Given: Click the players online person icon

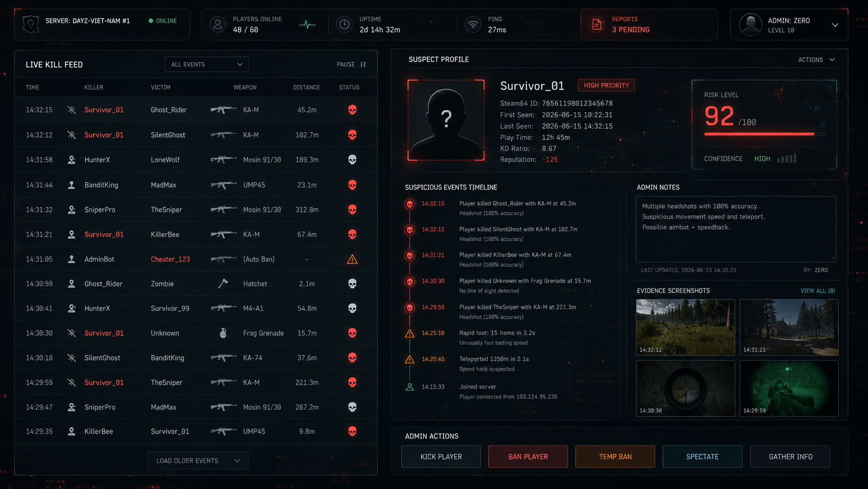Looking at the screenshot, I should click(x=218, y=24).
